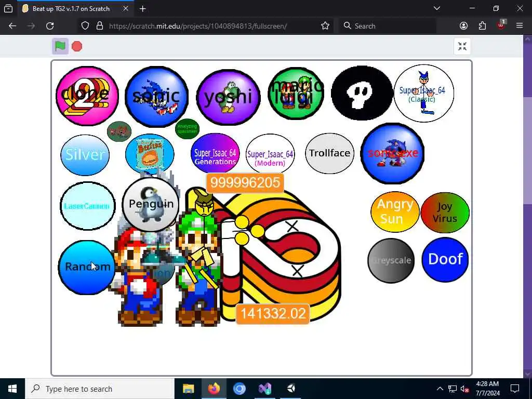Click the Random character button

tap(86, 267)
